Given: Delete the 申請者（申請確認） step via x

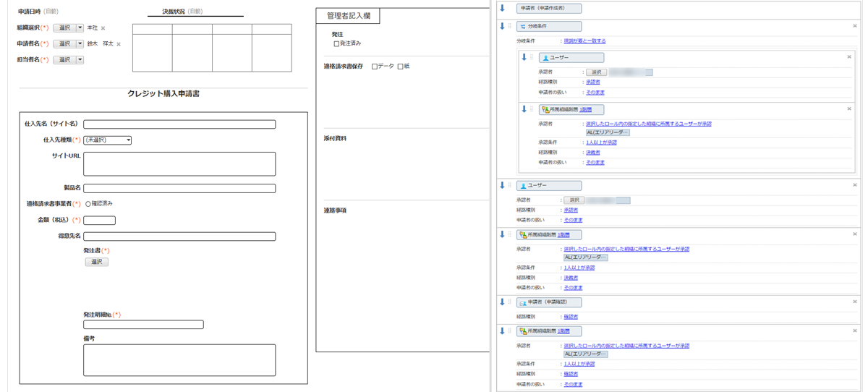Looking at the screenshot, I should click(855, 302).
